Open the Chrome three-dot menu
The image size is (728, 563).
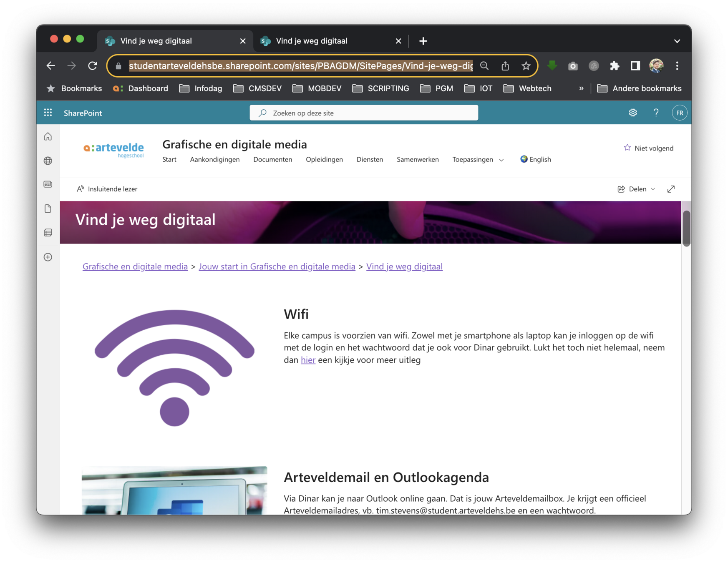(x=677, y=65)
